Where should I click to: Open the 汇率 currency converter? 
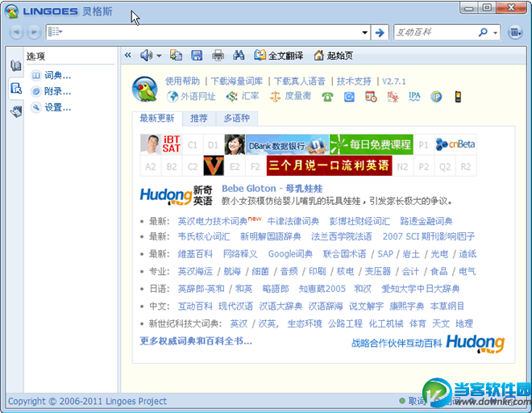(x=243, y=97)
